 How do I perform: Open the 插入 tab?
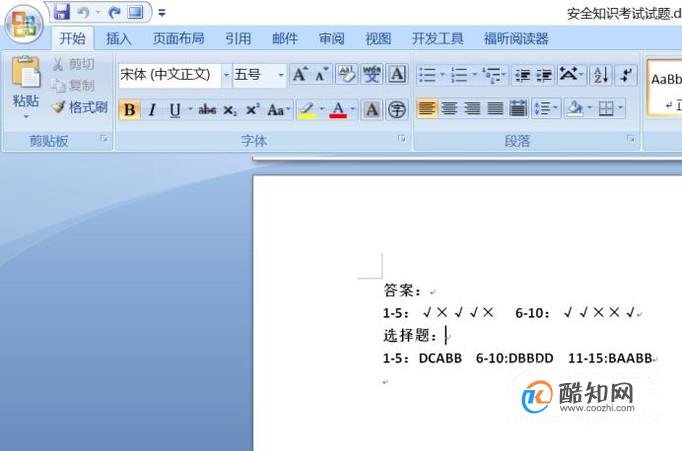pyautogui.click(x=118, y=38)
